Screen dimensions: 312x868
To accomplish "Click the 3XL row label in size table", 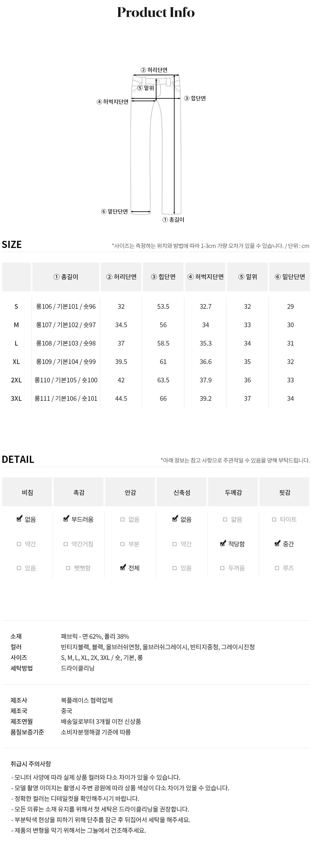I will [16, 399].
